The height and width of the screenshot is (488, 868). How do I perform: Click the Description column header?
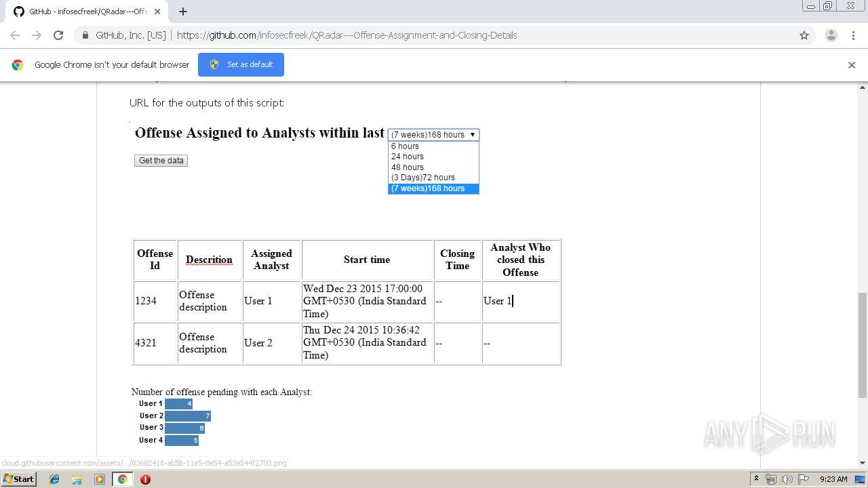209,260
